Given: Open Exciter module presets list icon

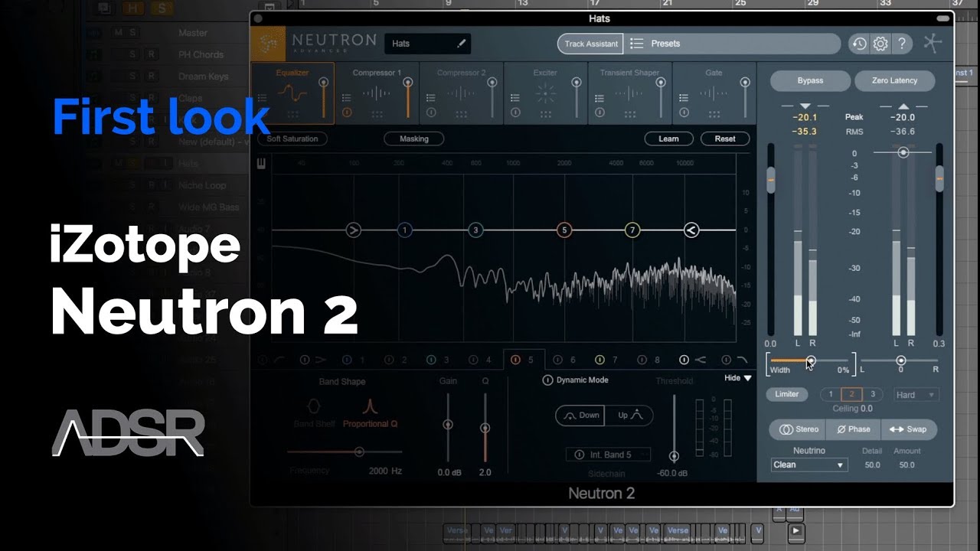Looking at the screenshot, I should 514,98.
